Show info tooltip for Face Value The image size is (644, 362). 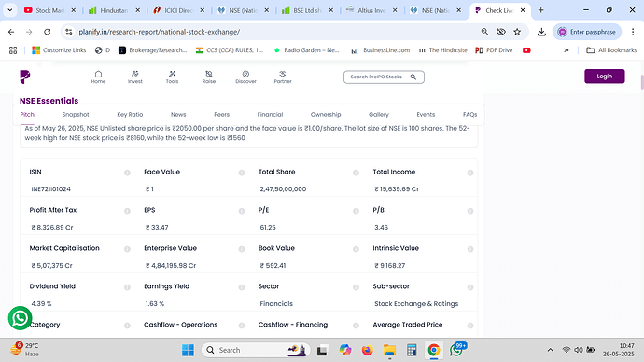(242, 173)
